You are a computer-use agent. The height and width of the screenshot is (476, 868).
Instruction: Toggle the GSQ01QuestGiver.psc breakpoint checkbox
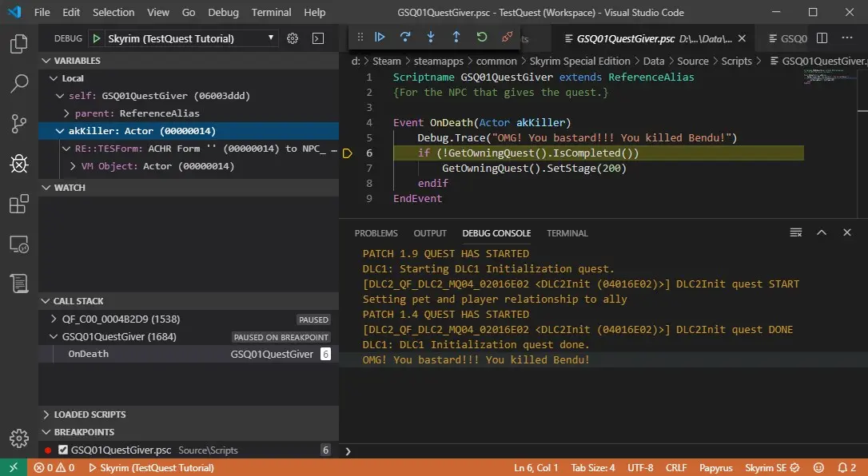(x=63, y=450)
